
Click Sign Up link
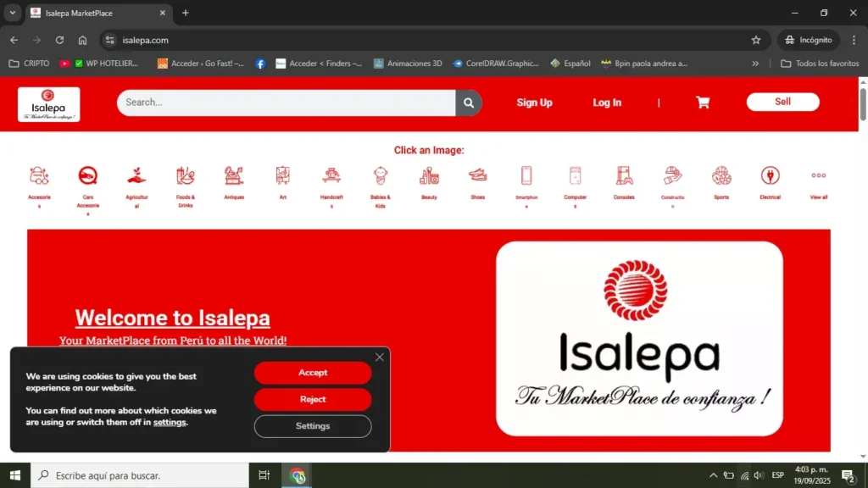click(534, 103)
